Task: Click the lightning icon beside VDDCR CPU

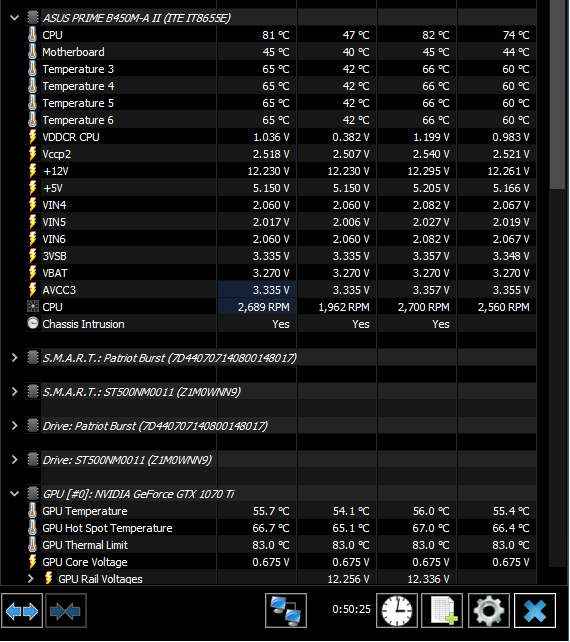Action: click(33, 137)
